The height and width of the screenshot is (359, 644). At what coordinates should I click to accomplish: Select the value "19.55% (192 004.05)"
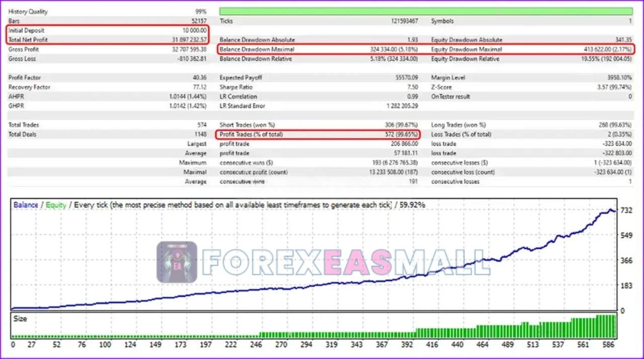point(606,59)
